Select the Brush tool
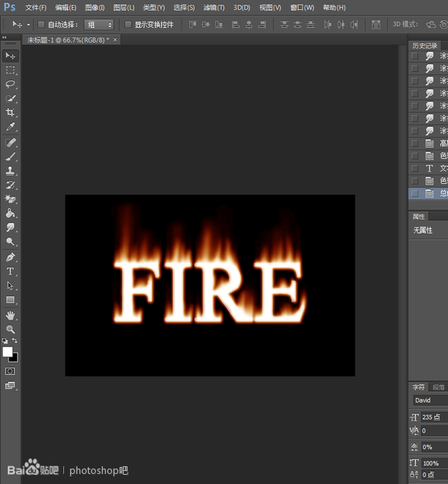 [x=10, y=157]
